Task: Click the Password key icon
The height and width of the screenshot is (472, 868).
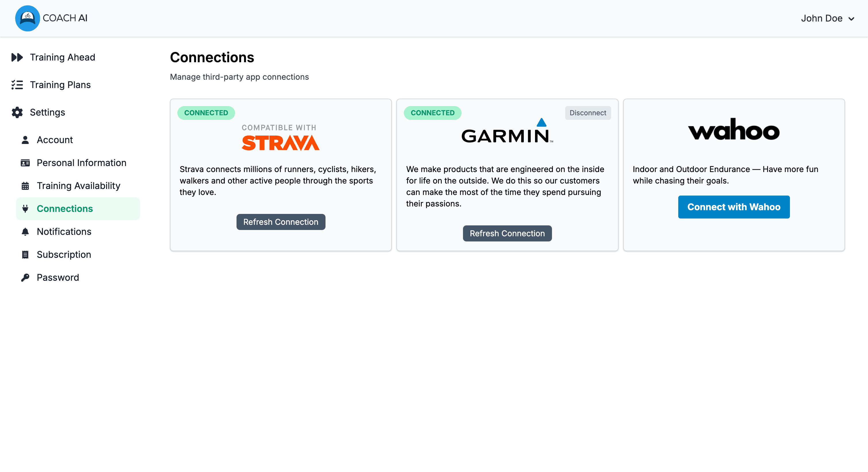Action: (25, 277)
